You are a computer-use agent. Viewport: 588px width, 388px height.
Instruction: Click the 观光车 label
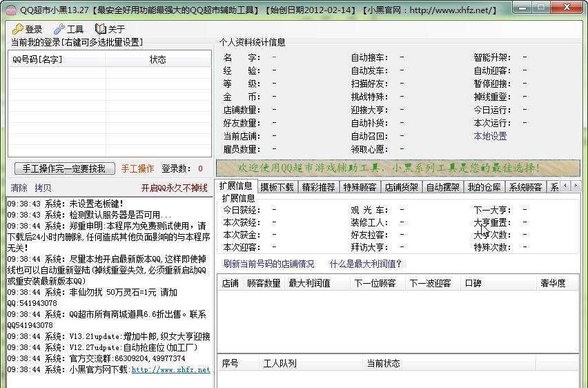tap(369, 210)
